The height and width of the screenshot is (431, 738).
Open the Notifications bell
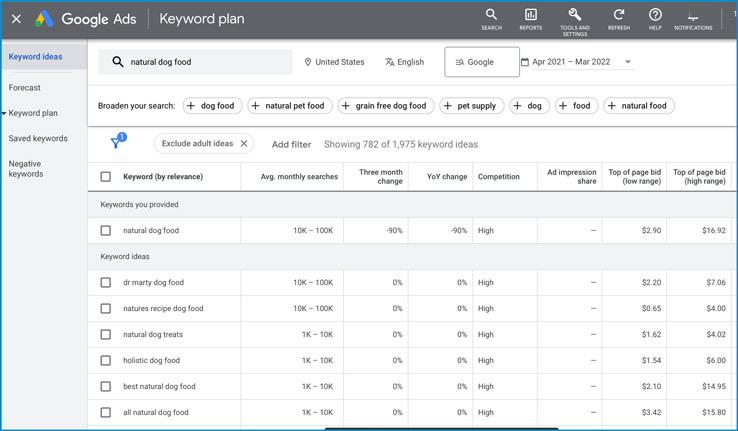tap(693, 17)
